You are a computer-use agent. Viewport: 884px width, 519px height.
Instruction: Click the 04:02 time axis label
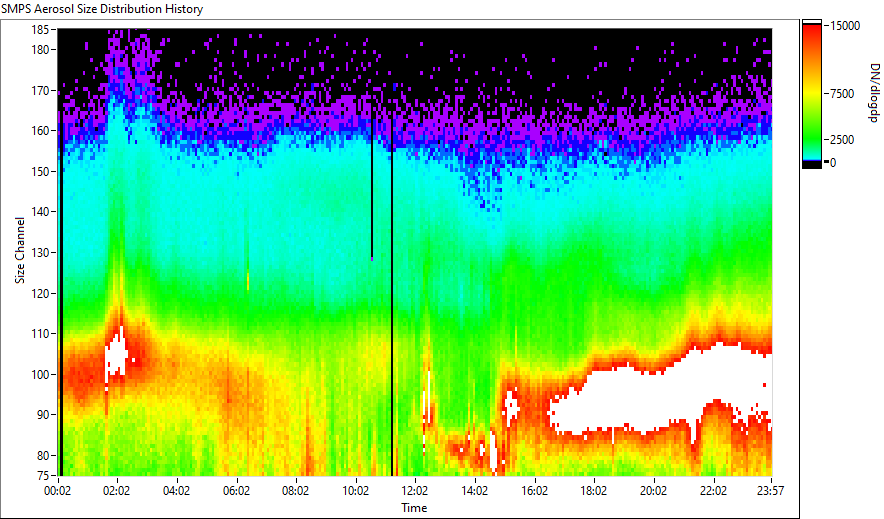pos(176,491)
